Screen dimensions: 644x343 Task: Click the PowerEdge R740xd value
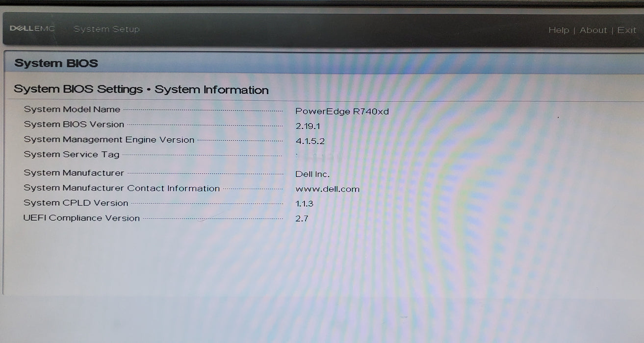click(x=342, y=111)
